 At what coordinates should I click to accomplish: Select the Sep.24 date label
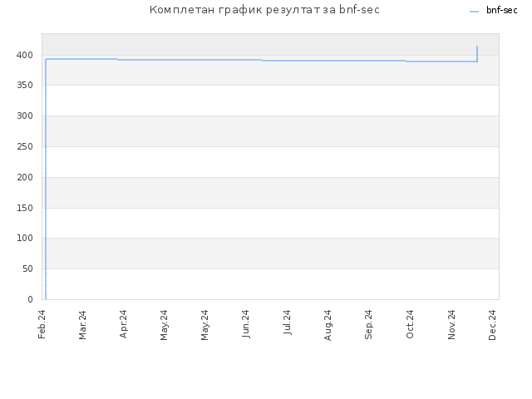pyautogui.click(x=369, y=324)
